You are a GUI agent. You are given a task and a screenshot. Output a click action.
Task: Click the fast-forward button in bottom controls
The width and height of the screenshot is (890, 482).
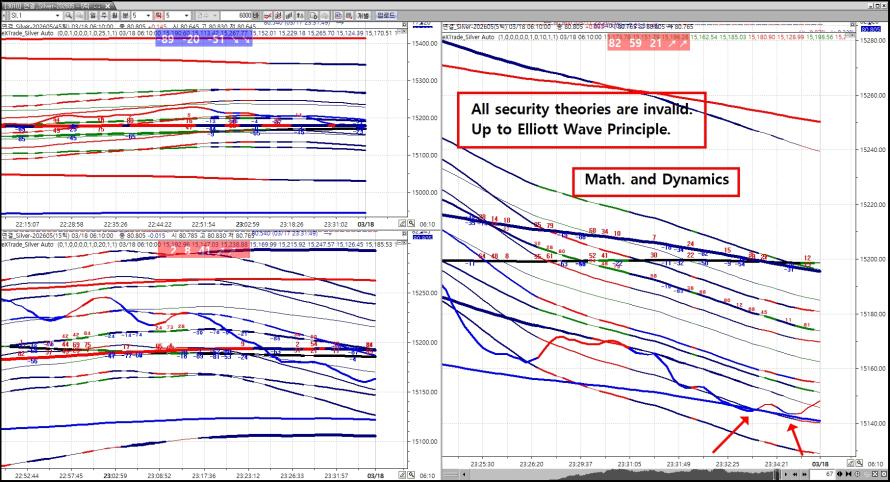point(804,474)
